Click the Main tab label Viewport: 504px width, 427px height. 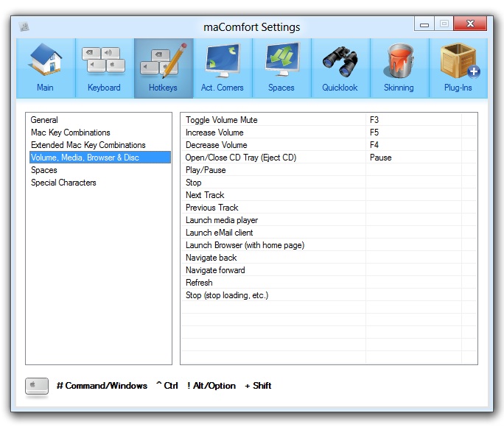coord(45,88)
